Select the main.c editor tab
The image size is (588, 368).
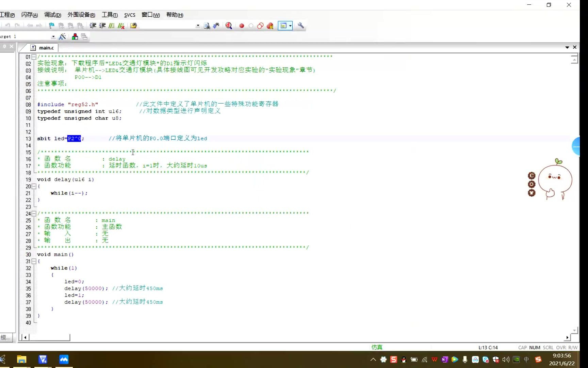point(42,48)
